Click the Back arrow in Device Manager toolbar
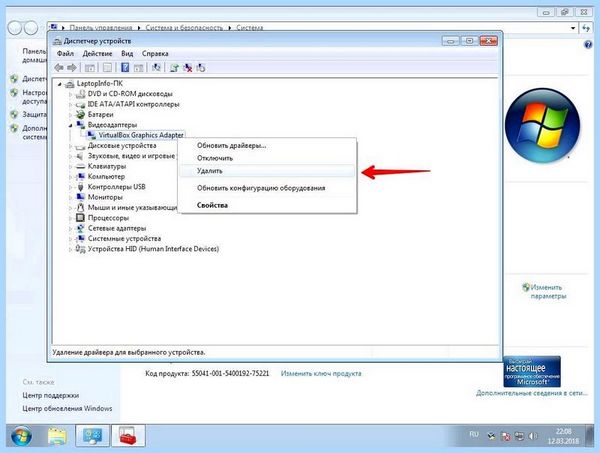This screenshot has width=600, height=453. [x=59, y=68]
